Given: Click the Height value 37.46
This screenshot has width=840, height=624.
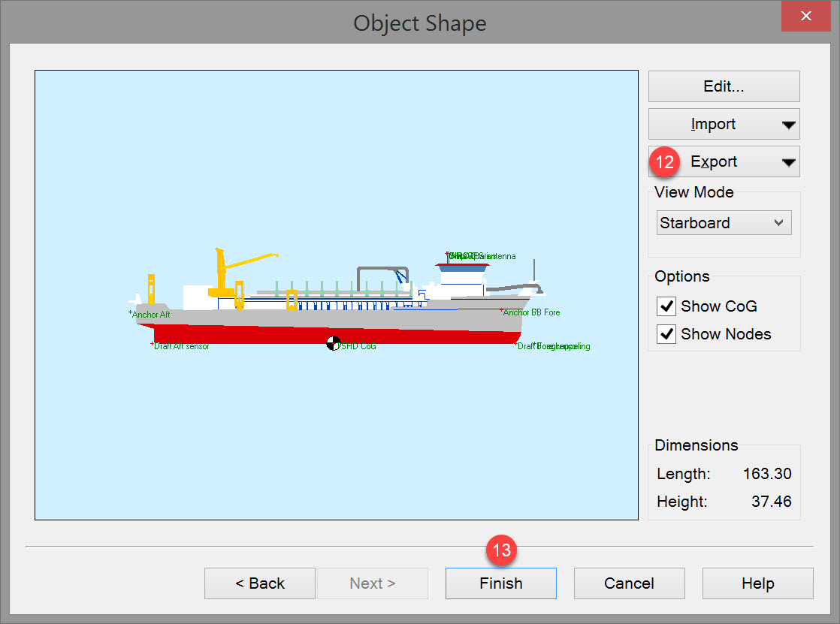Looking at the screenshot, I should (x=771, y=502).
